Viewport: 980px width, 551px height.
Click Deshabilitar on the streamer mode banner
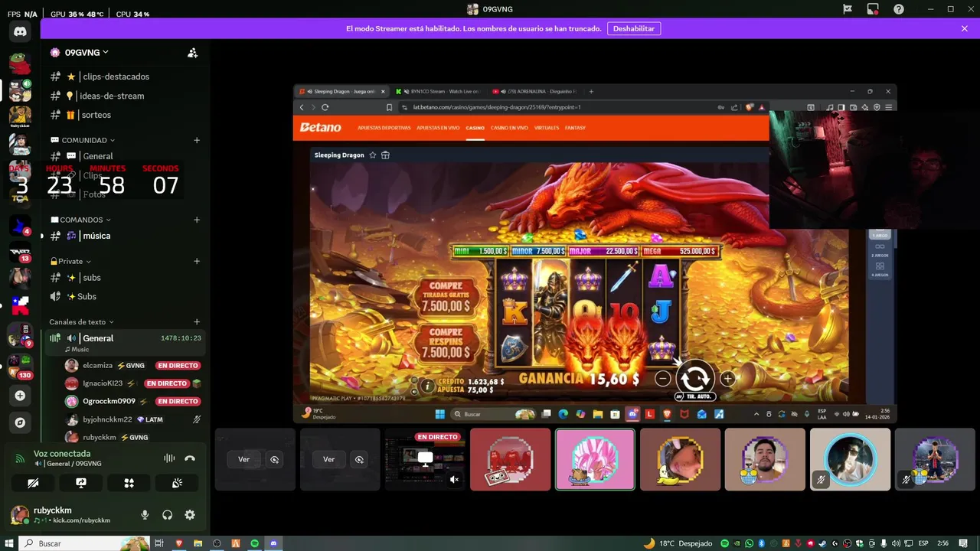click(634, 28)
